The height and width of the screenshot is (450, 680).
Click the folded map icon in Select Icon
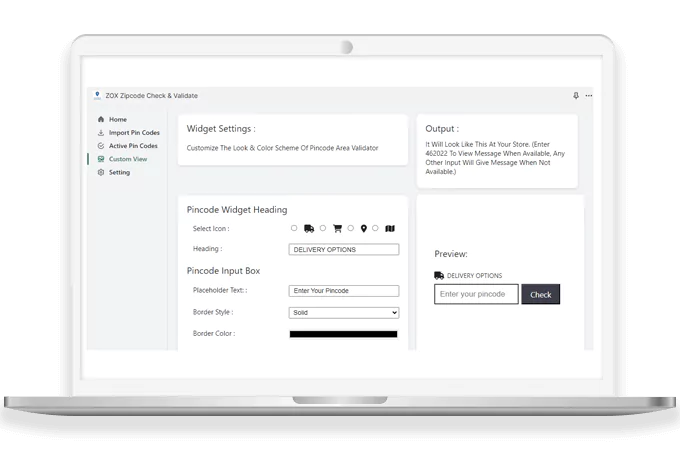pos(391,228)
